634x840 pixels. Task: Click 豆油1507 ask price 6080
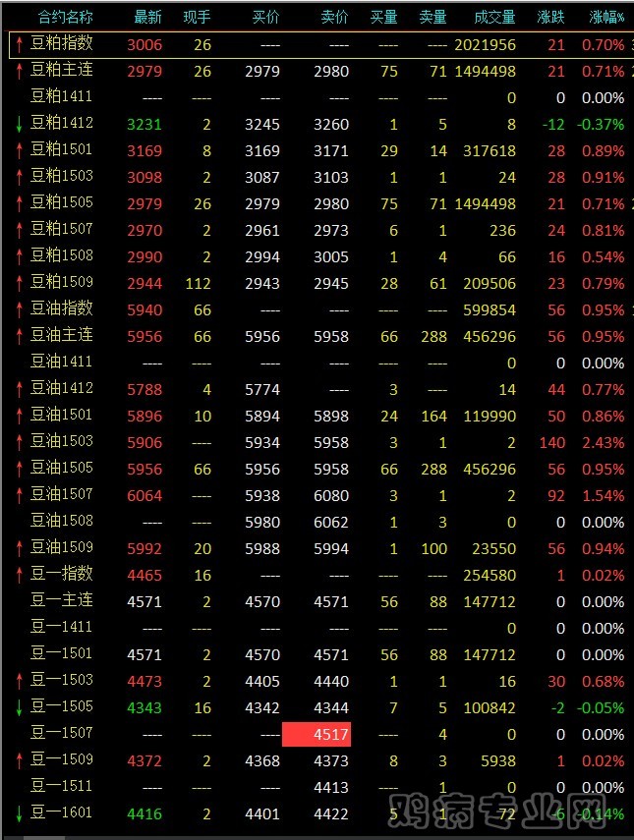tap(331, 495)
